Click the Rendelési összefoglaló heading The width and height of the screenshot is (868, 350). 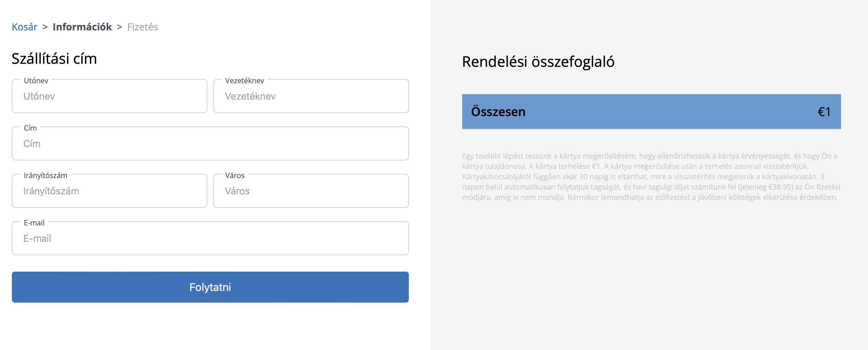click(x=538, y=62)
